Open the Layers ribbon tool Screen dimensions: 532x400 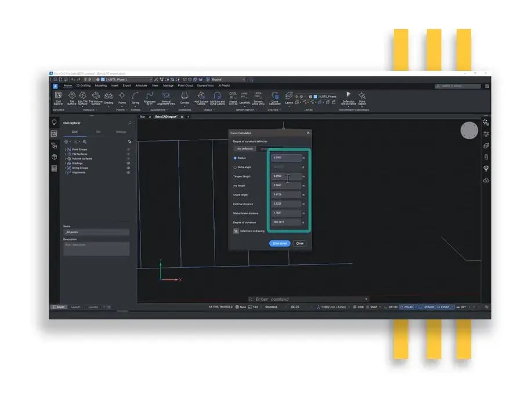coord(289,98)
